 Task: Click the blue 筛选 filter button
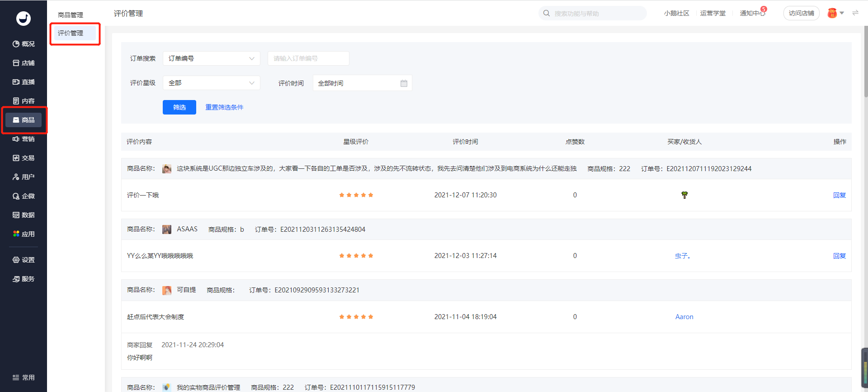point(179,107)
